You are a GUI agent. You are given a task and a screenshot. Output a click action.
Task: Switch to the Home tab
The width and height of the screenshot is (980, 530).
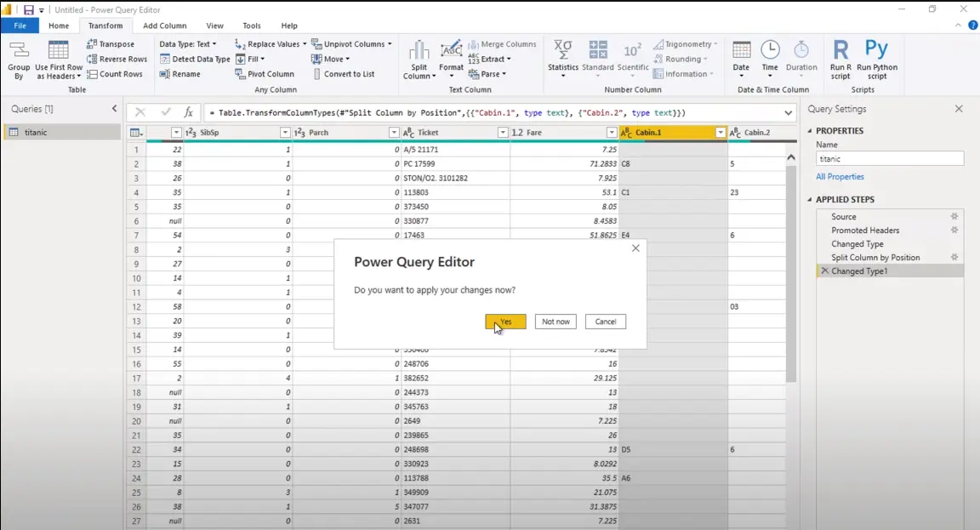(x=59, y=26)
